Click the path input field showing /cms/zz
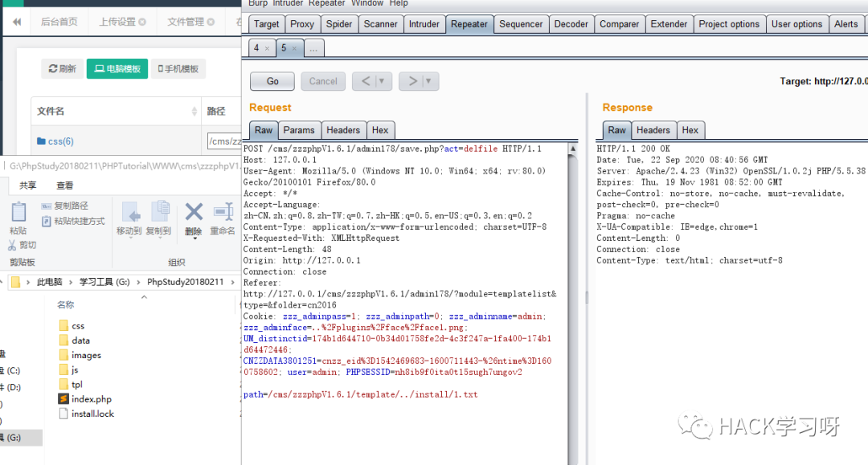868x465 pixels. [x=224, y=141]
